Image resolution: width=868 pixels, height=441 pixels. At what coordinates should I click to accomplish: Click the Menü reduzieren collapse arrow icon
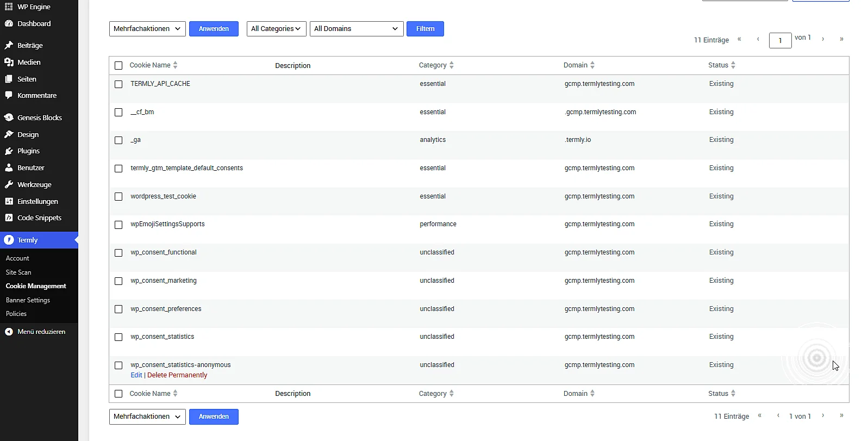click(9, 331)
